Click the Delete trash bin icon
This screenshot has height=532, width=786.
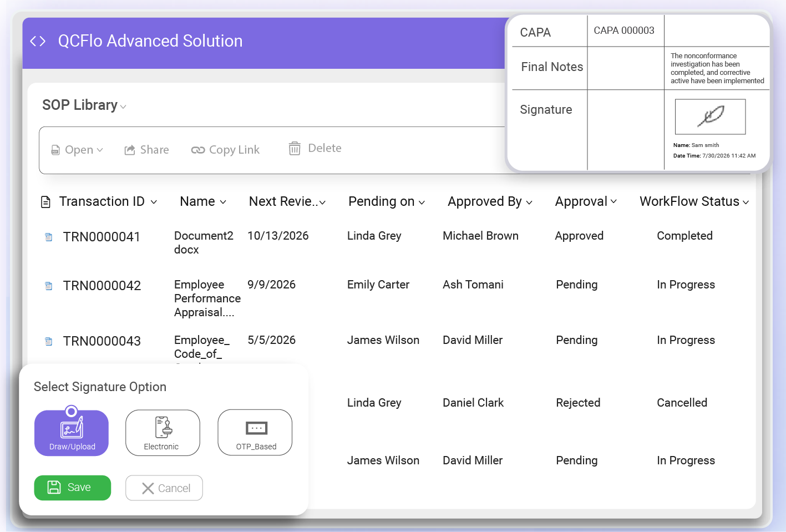click(x=295, y=148)
